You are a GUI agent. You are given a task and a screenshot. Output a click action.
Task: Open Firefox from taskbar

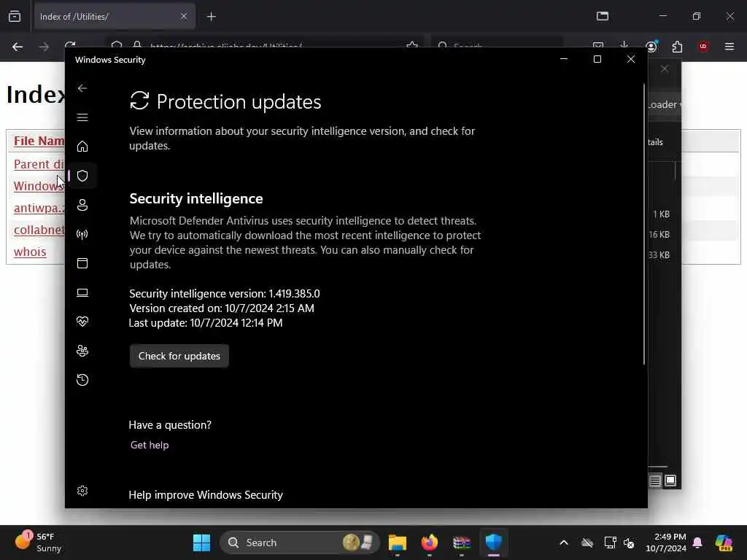[x=429, y=542]
